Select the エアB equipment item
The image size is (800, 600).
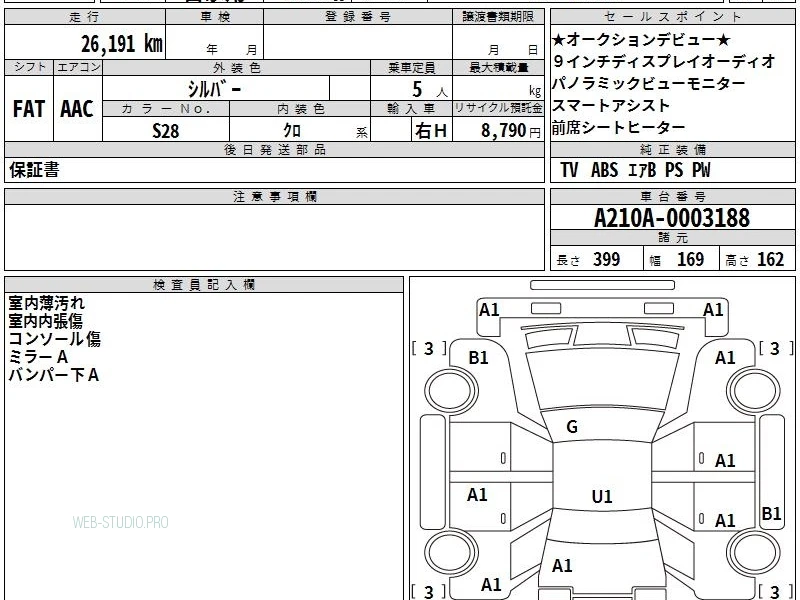pos(642,170)
